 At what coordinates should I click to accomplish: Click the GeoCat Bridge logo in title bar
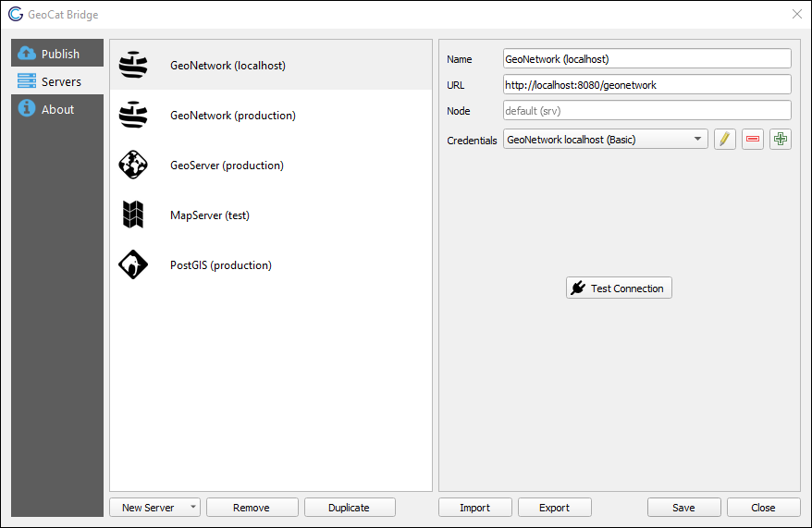click(16, 14)
